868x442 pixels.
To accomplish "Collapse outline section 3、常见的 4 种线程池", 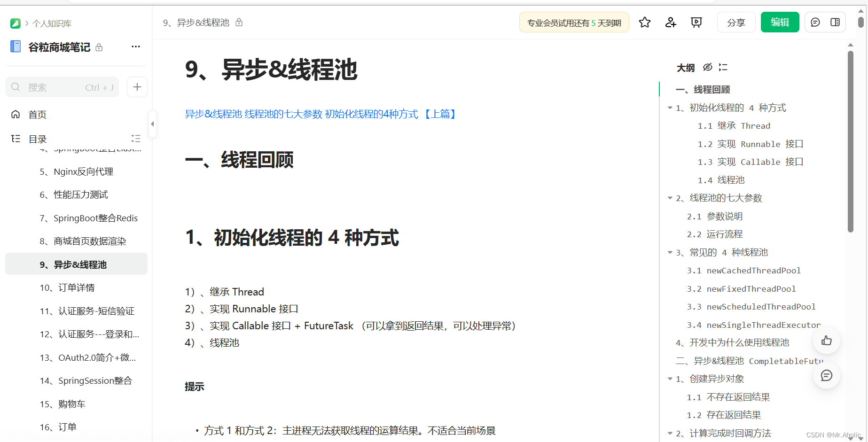I will pos(670,252).
